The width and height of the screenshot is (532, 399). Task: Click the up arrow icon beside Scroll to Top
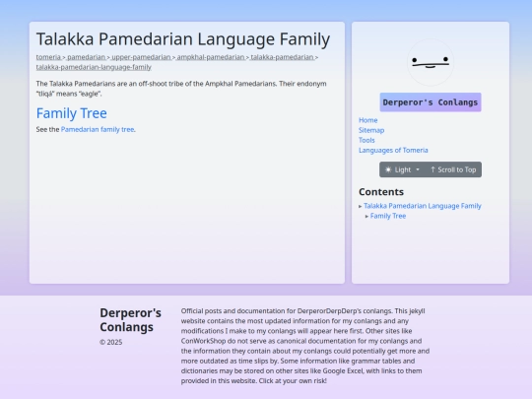click(x=432, y=169)
